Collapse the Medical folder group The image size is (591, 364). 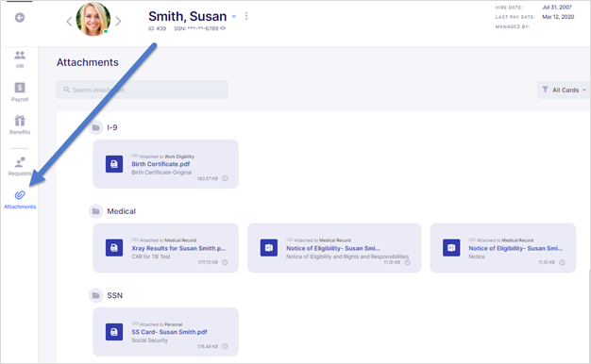pos(96,211)
